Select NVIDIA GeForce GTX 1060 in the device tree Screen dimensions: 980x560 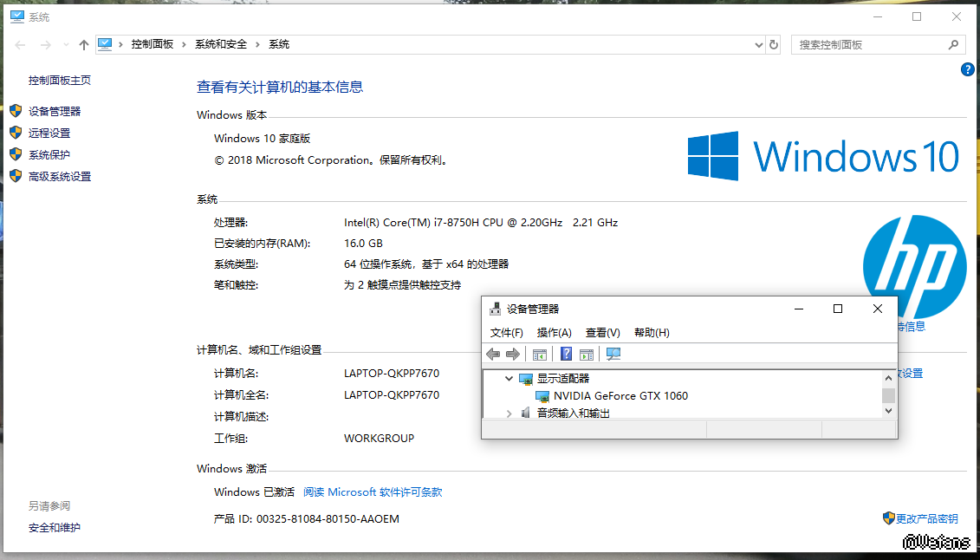point(620,395)
